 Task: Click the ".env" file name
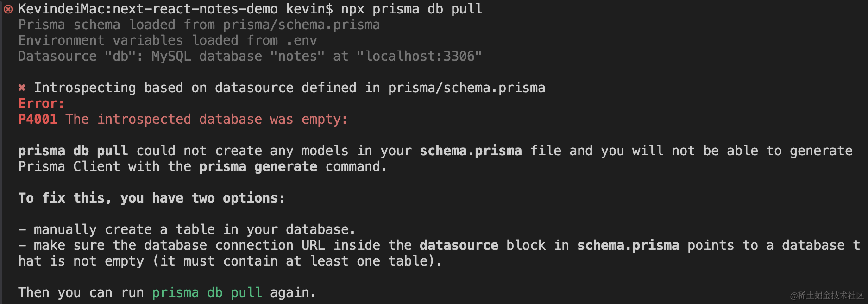[x=302, y=40]
